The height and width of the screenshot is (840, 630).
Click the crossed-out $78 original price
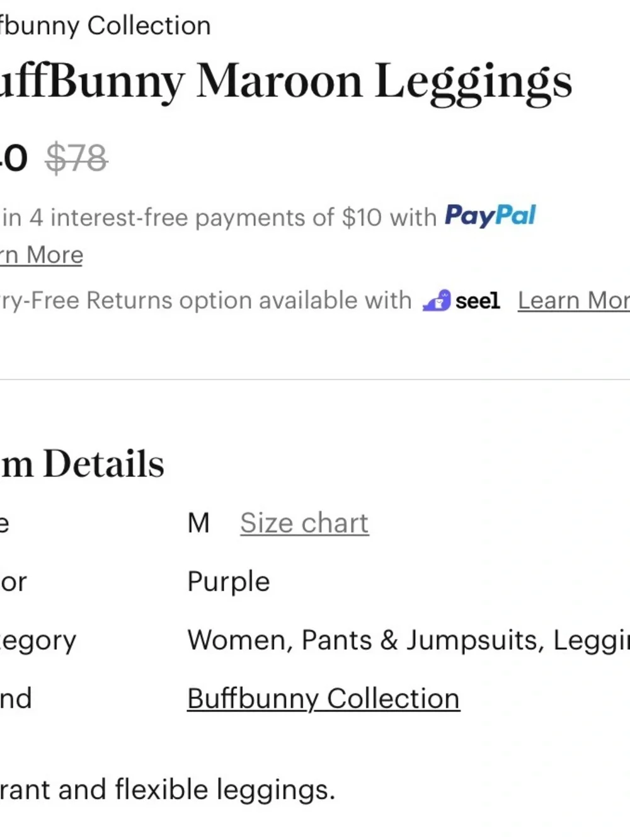(x=76, y=158)
